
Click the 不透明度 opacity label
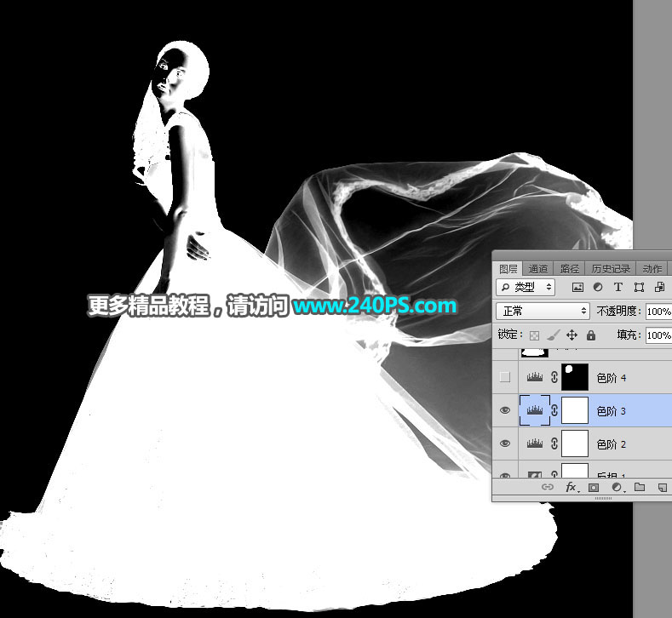[x=618, y=311]
